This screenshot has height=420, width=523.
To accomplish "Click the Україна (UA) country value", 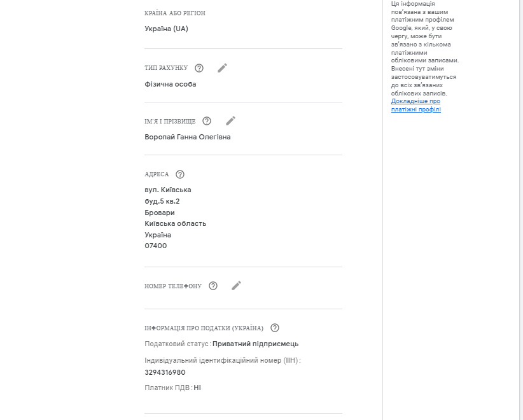I will click(167, 29).
